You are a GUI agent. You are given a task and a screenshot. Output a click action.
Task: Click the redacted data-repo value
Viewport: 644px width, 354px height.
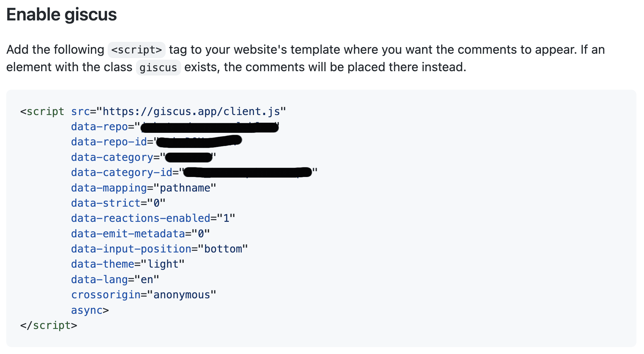[x=209, y=127]
